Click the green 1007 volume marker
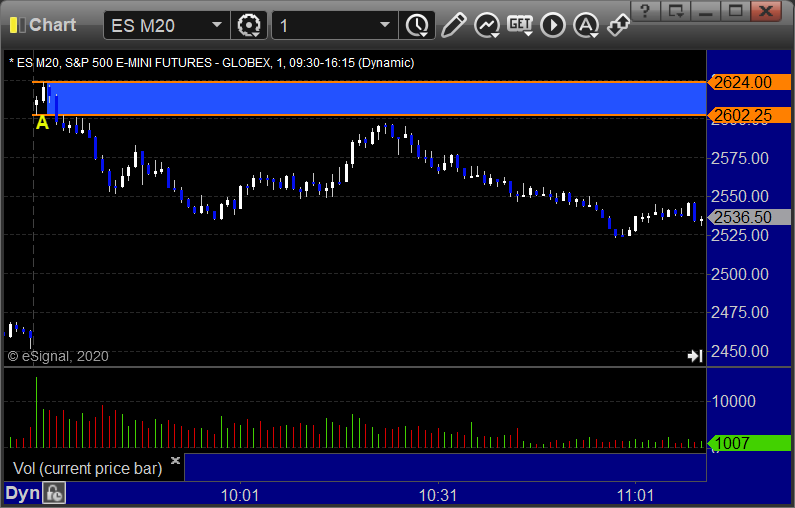The width and height of the screenshot is (795, 508). pos(749,443)
